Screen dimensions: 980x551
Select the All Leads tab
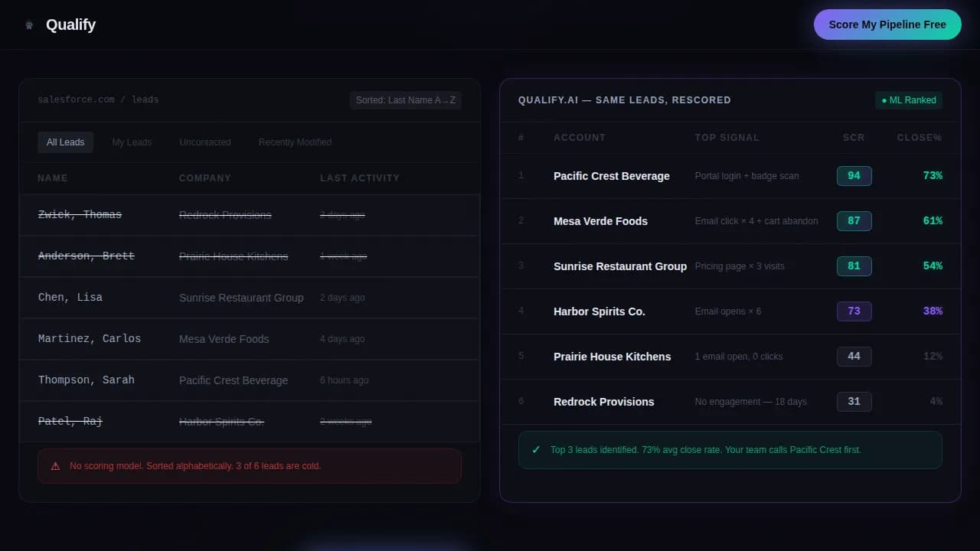(x=65, y=142)
